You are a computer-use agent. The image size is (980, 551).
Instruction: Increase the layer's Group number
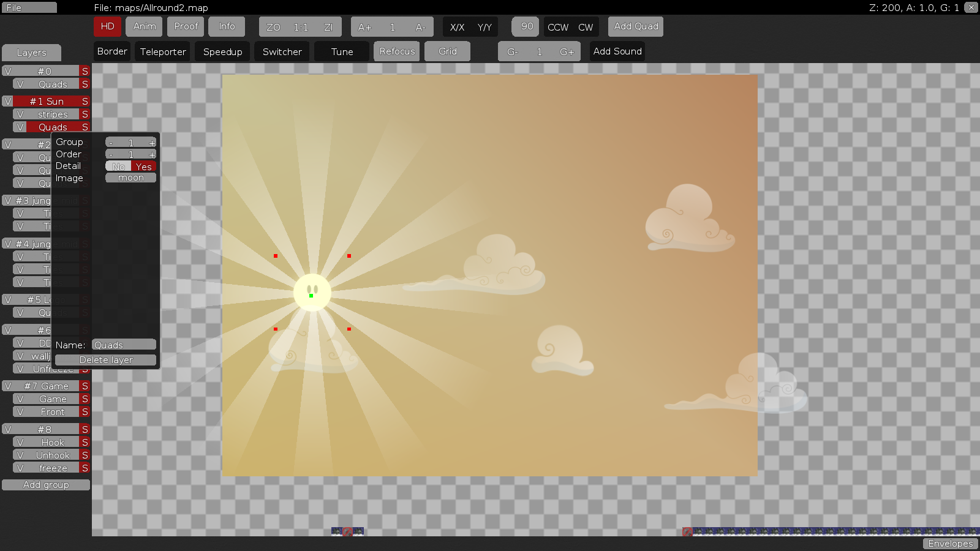coord(152,143)
